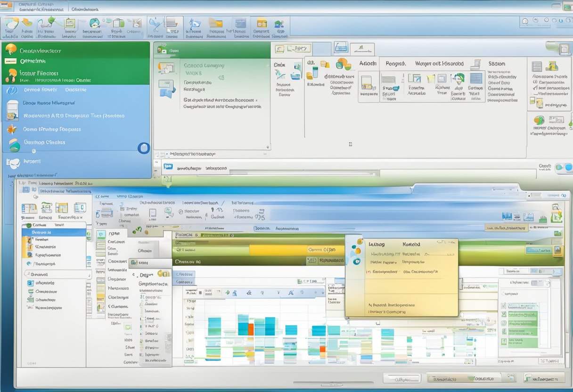
Task: Toggle the blue highlighted folder in the folder list
Action: click(x=53, y=231)
